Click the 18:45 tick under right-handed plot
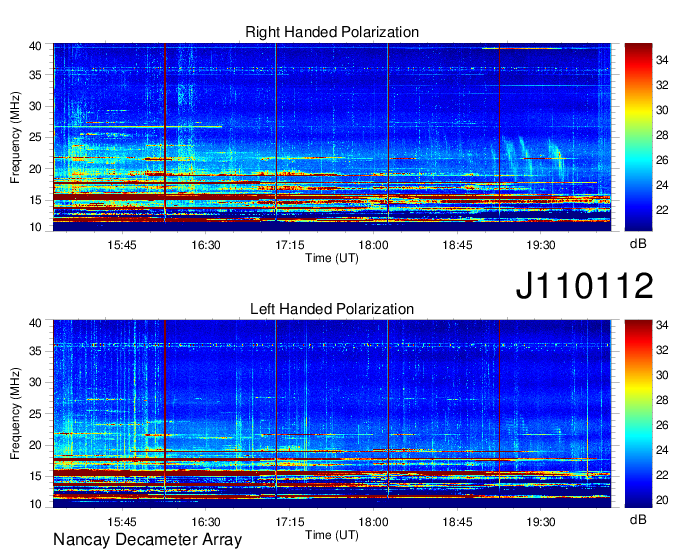The image size is (680, 552). click(x=457, y=245)
